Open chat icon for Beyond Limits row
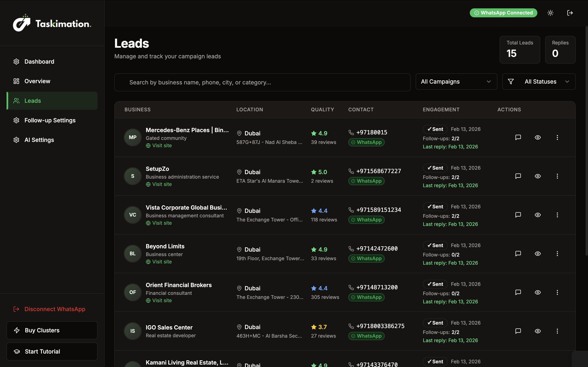Screen dimensions: 588x367 518,254
